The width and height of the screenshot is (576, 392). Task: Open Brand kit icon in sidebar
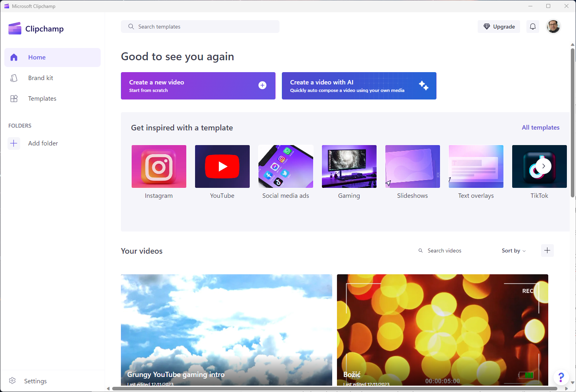pyautogui.click(x=14, y=78)
